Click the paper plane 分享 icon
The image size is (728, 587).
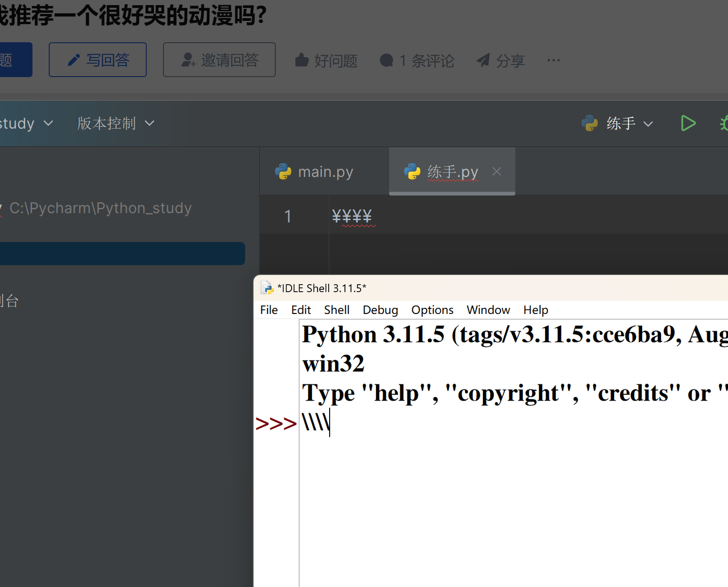pos(483,60)
